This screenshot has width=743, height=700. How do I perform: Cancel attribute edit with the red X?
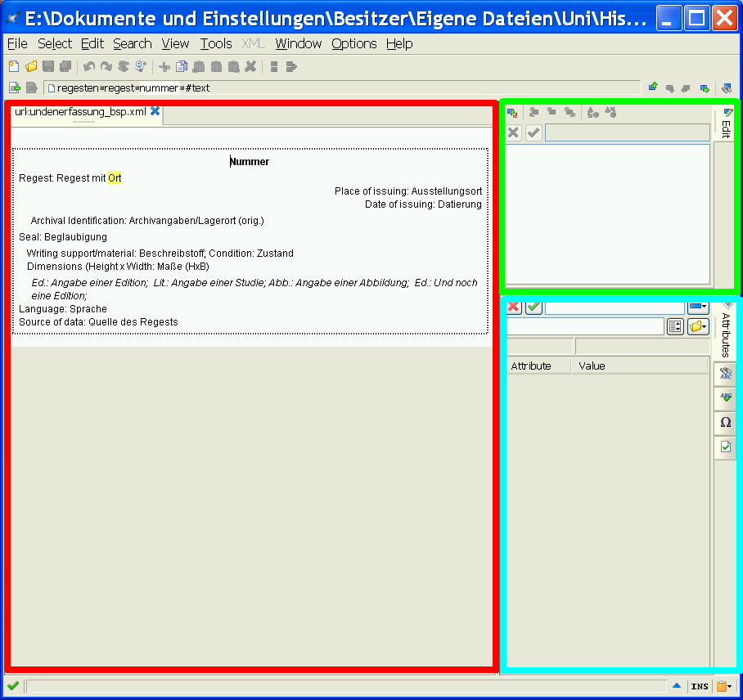click(x=514, y=307)
